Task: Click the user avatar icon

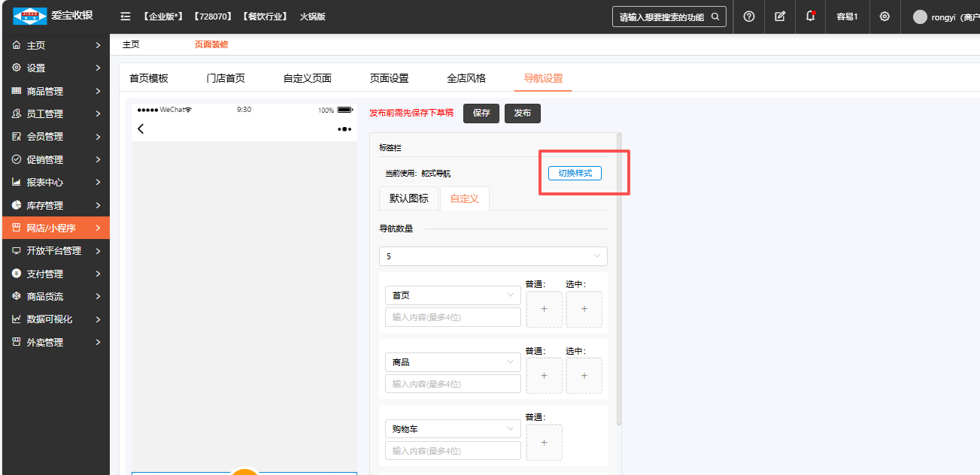Action: 920,17
